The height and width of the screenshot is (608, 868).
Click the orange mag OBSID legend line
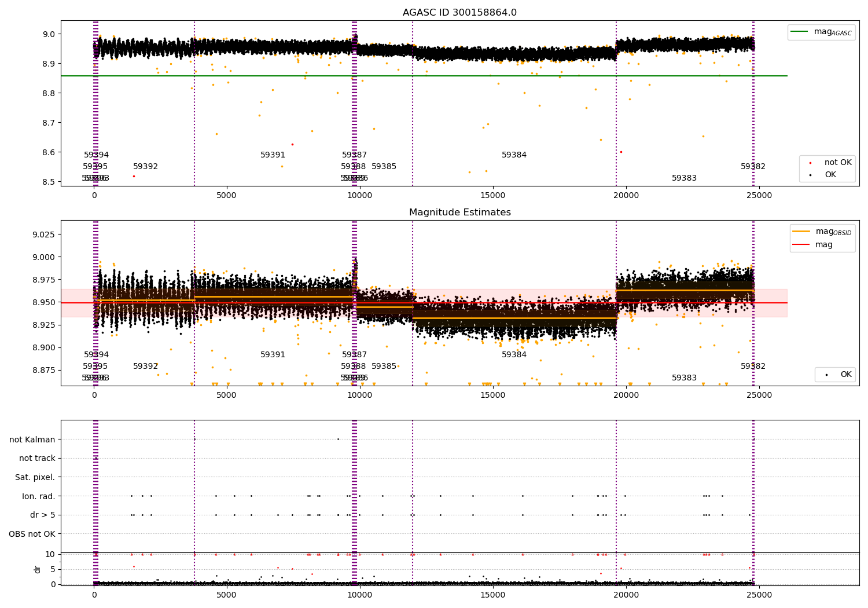(802, 232)
